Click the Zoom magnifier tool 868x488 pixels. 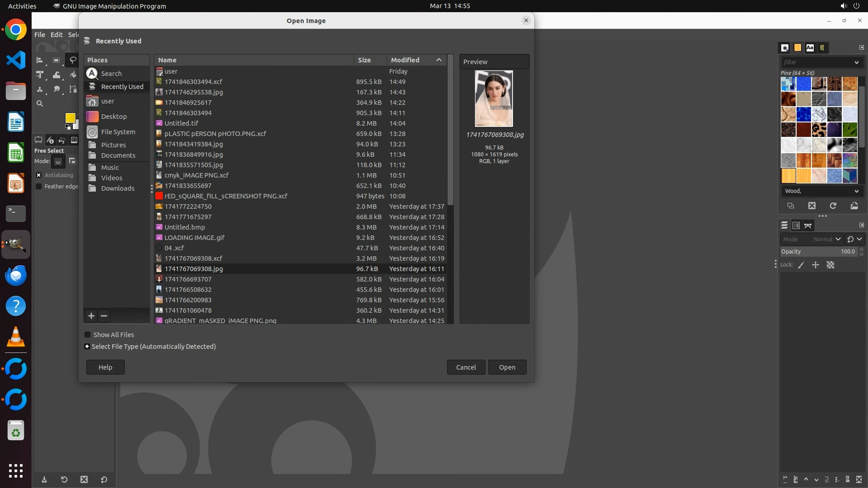click(x=40, y=103)
